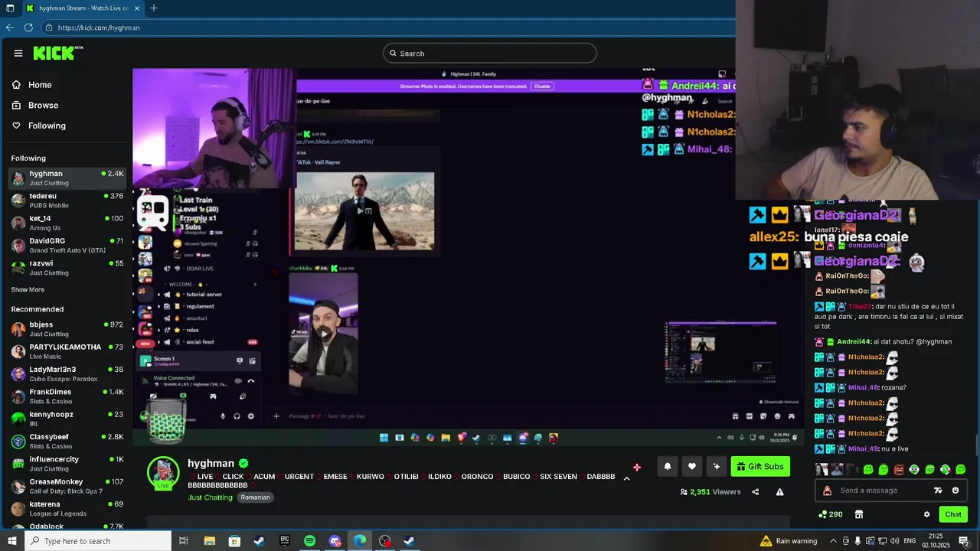Click the report warning triangle icon
The image size is (980, 551).
tap(779, 492)
